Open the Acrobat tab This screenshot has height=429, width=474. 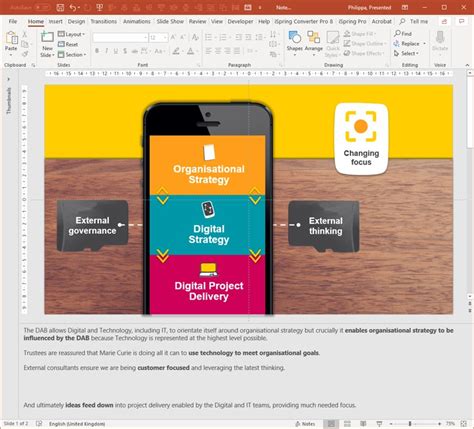click(x=381, y=21)
